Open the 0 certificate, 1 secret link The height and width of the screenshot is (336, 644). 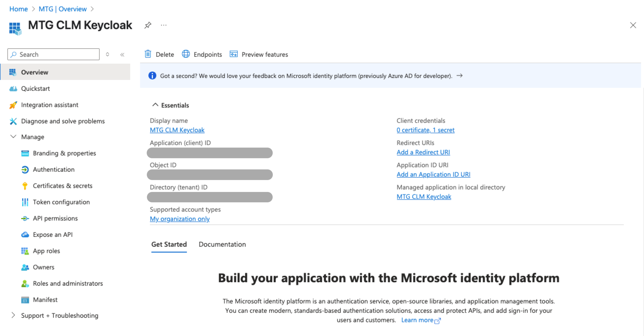(425, 130)
